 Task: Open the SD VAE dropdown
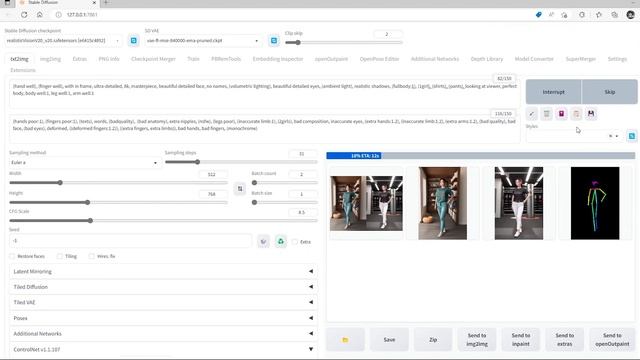[203, 41]
